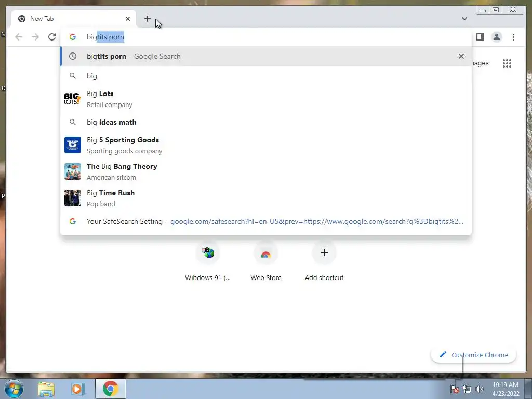This screenshot has height=399, width=532.
Task: Choose the Big Time Rush suggestion
Action: click(266, 198)
